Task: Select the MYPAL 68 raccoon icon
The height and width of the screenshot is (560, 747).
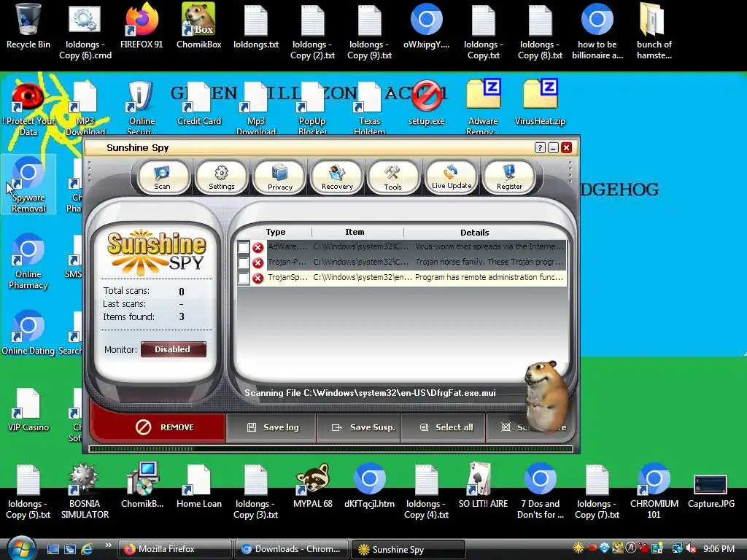Action: [x=313, y=486]
